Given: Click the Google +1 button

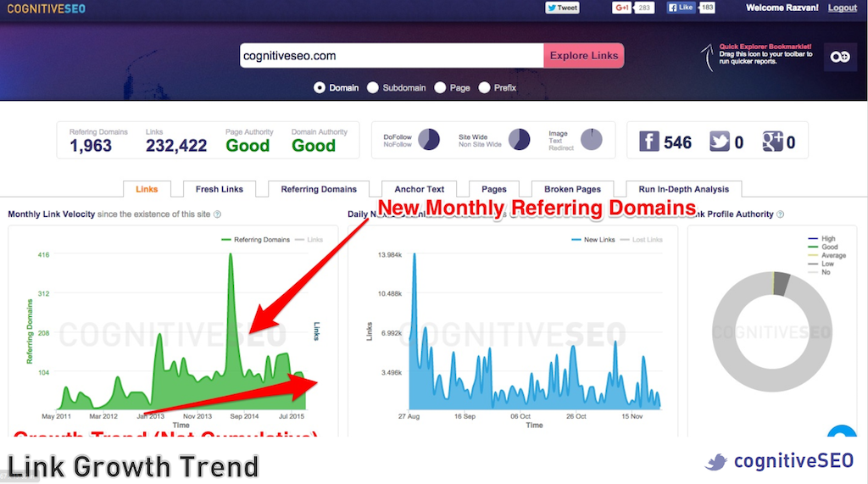Looking at the screenshot, I should (621, 8).
